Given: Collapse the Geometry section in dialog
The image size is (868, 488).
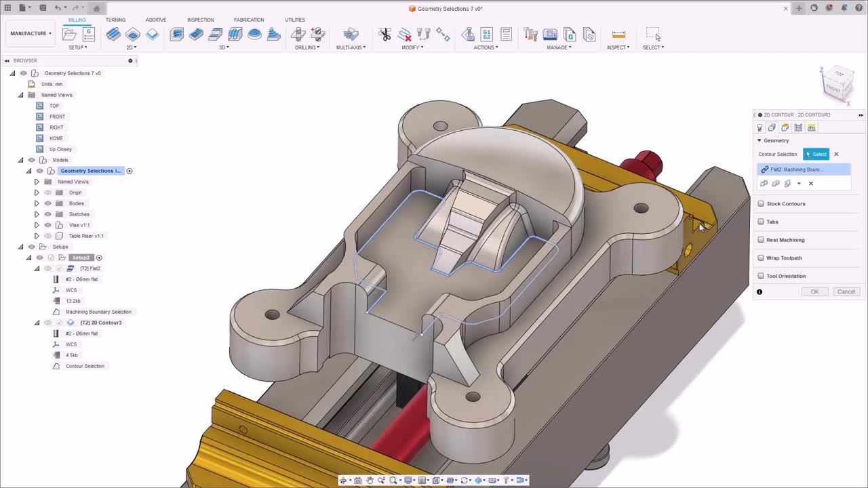Looking at the screenshot, I should click(x=759, y=140).
